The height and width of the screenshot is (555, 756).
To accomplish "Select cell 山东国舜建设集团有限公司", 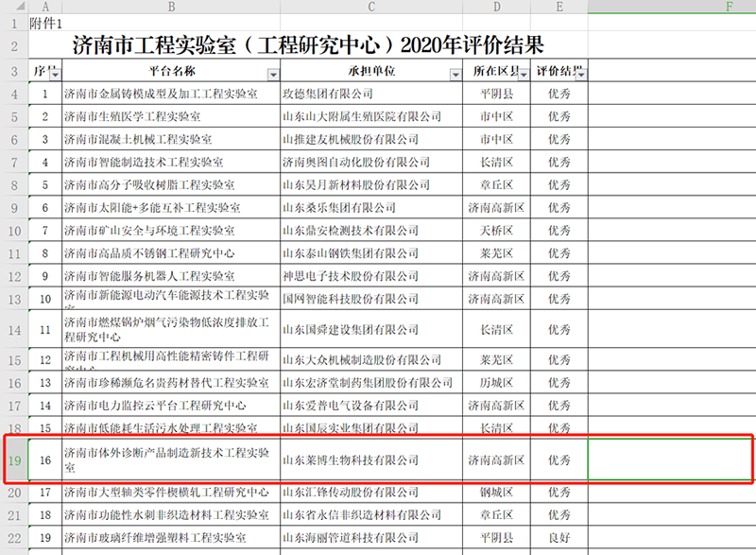I will pos(371,330).
